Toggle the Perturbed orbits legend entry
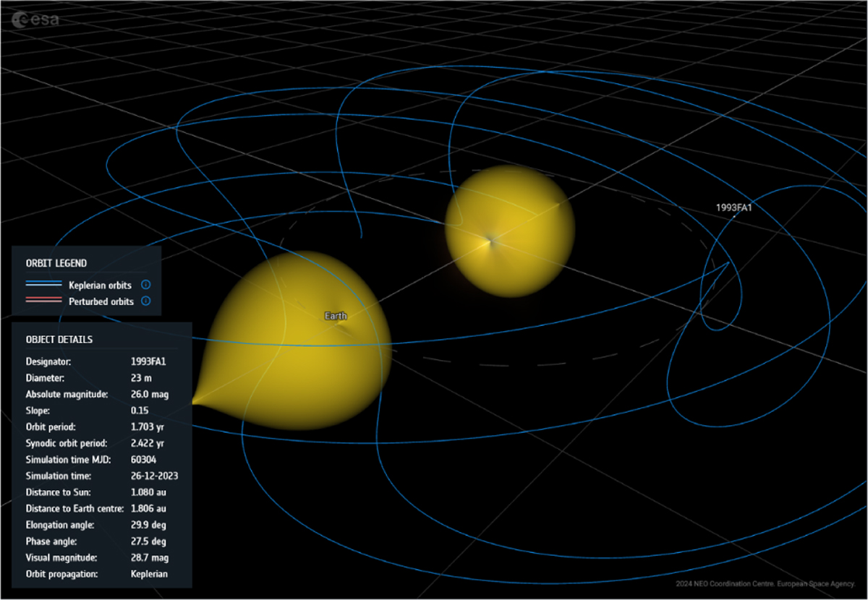Image resolution: width=868 pixels, height=600 pixels. point(101,301)
